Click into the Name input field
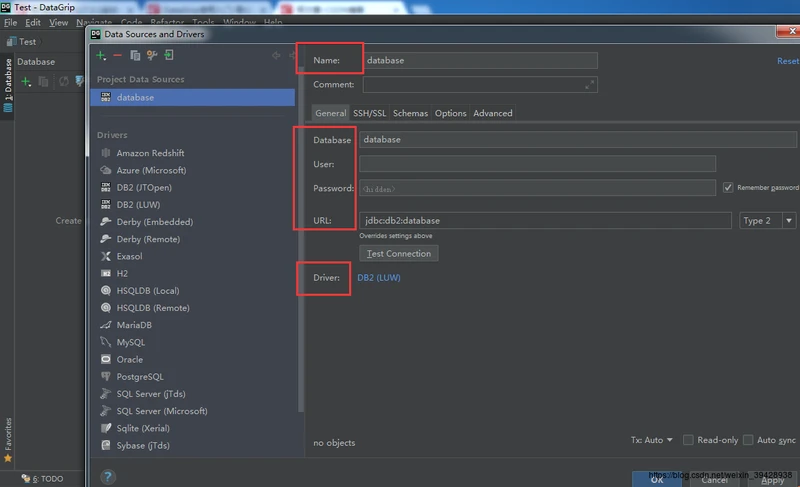The height and width of the screenshot is (487, 800). click(x=480, y=61)
